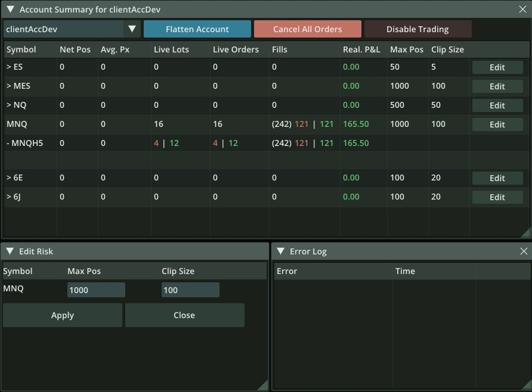
Task: Expand the 6E symbol row
Action: pos(10,178)
